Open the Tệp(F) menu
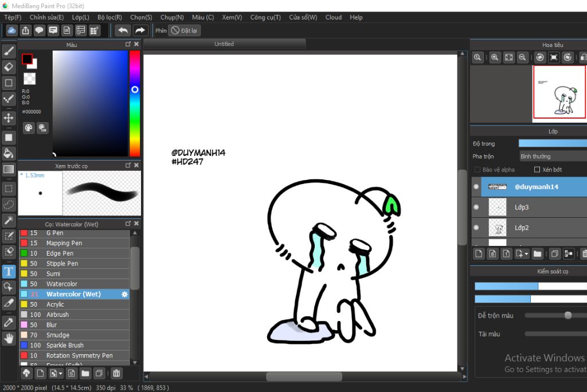The width and height of the screenshot is (587, 392). (x=13, y=17)
